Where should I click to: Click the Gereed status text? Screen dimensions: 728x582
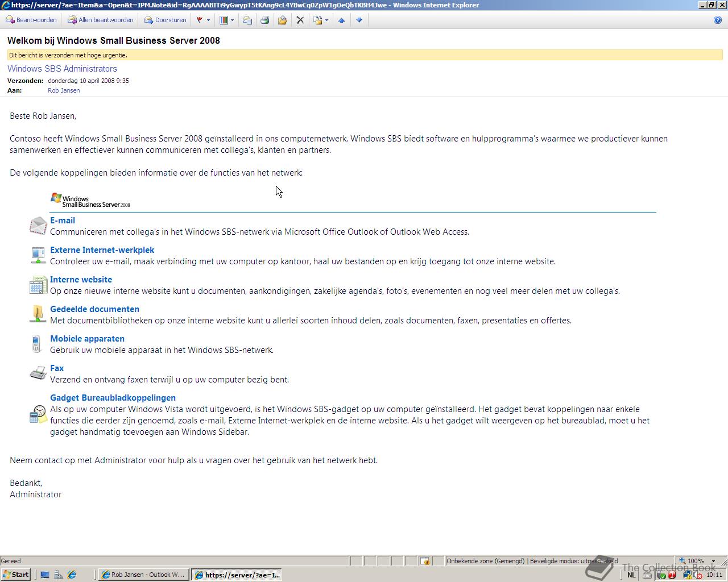click(11, 561)
